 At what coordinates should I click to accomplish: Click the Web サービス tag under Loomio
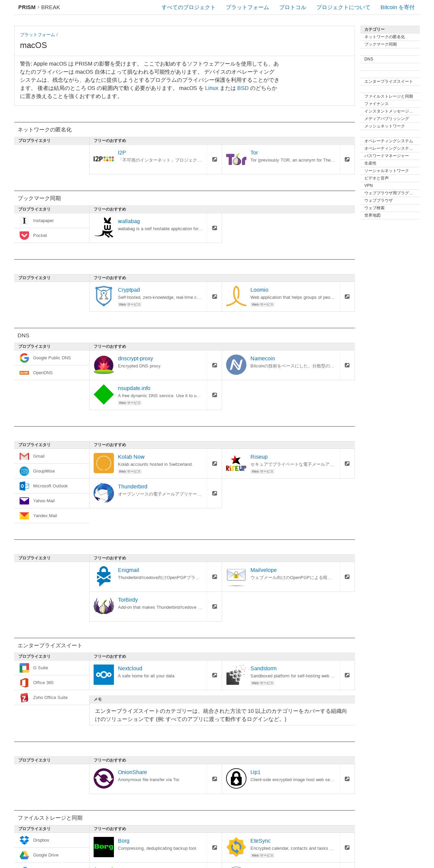(262, 305)
